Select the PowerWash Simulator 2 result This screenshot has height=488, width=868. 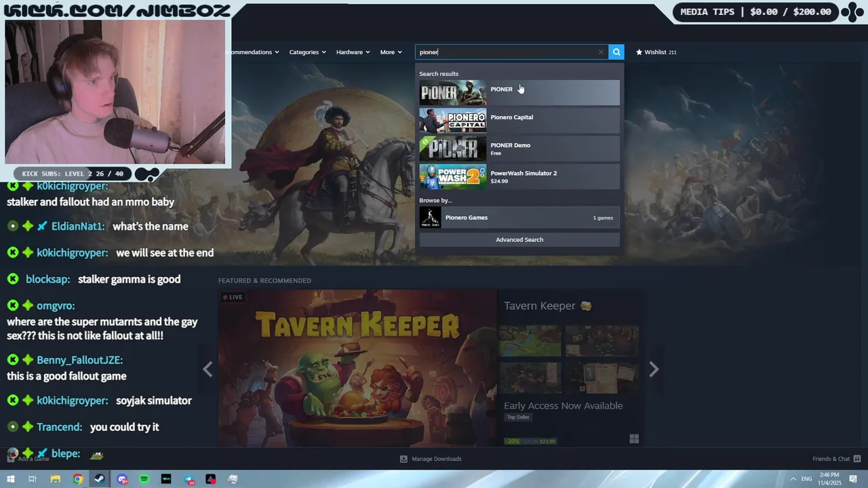click(519, 176)
